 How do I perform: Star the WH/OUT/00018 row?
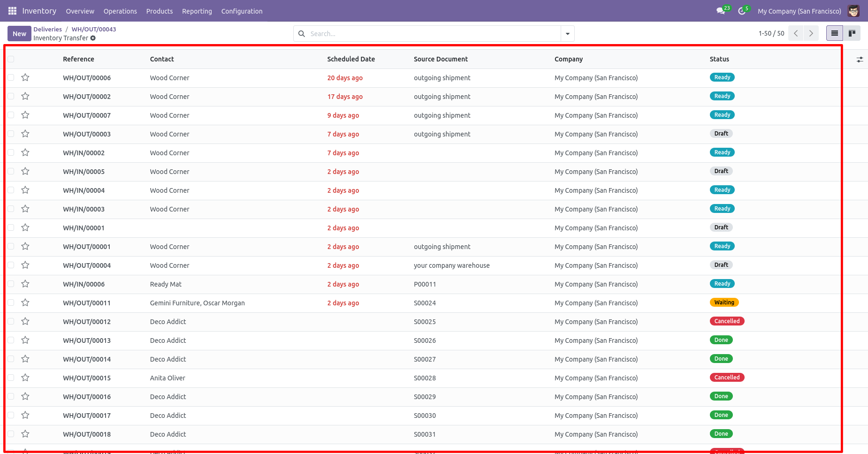[x=25, y=434]
